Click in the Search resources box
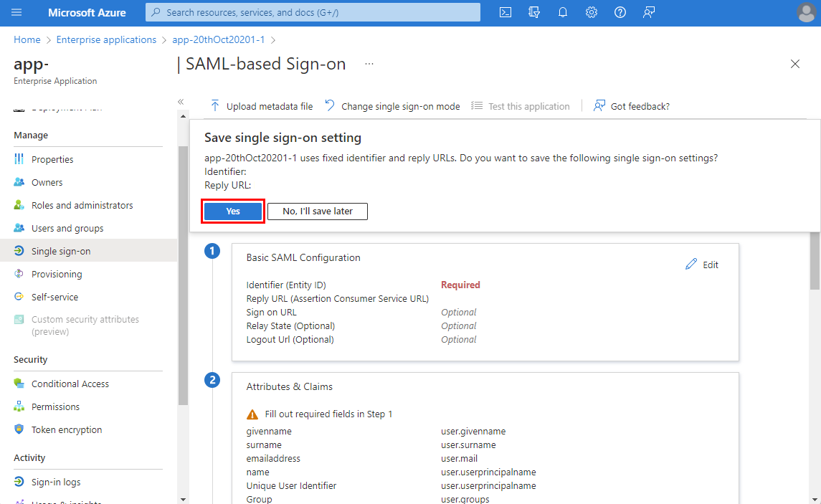821x504 pixels. point(313,12)
